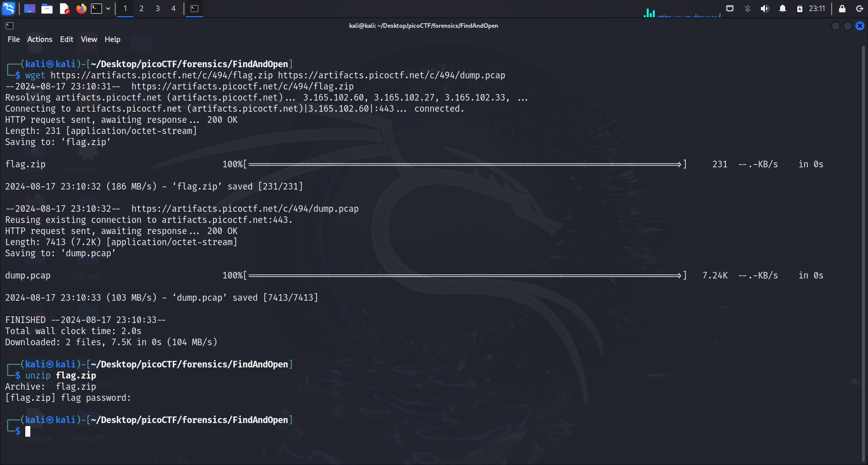Click the panel clock showing 23:11

pos(816,9)
